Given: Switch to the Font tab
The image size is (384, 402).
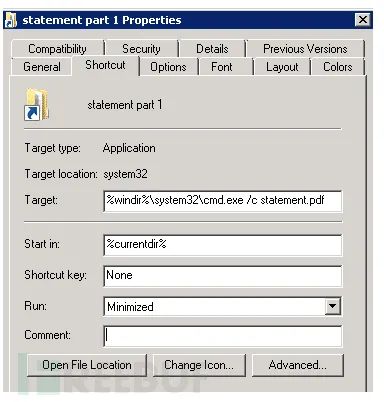Looking at the screenshot, I should click(x=222, y=67).
